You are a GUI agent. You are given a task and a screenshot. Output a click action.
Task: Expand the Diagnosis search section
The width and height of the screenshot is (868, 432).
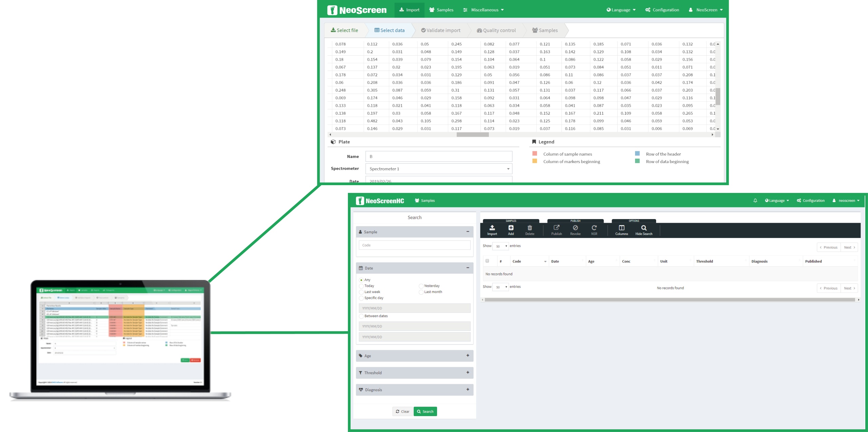click(x=468, y=389)
